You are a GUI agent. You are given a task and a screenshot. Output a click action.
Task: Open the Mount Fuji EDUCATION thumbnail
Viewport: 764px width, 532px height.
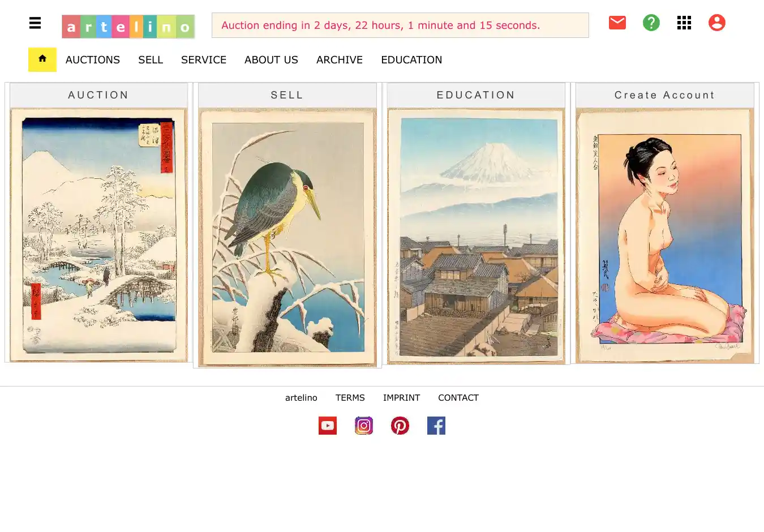(476, 236)
